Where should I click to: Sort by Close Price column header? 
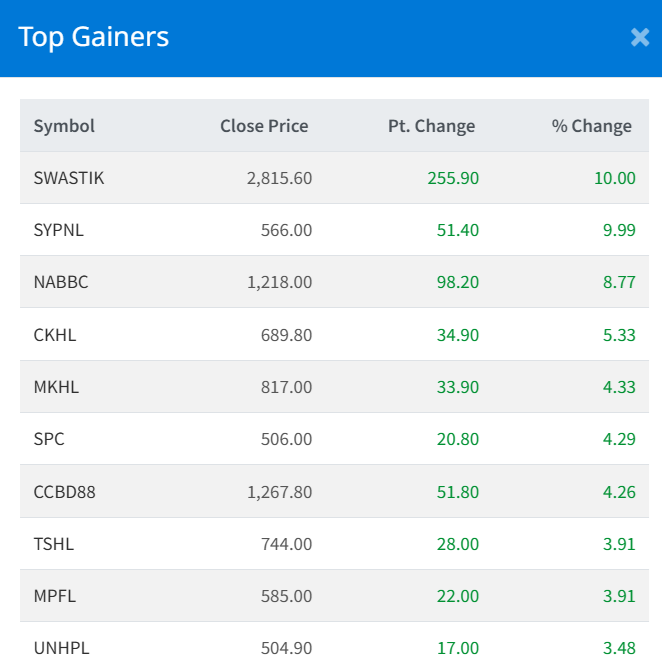[x=264, y=126]
